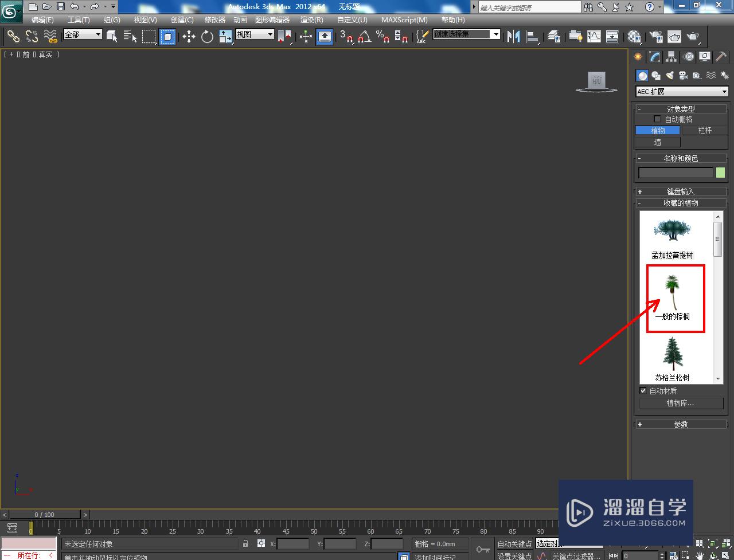Click the green object color swatch
This screenshot has height=560, width=734.
pyautogui.click(x=720, y=173)
